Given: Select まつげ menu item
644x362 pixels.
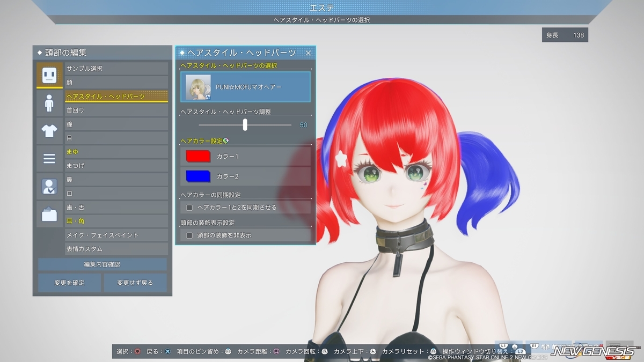Looking at the screenshot, I should coord(116,166).
